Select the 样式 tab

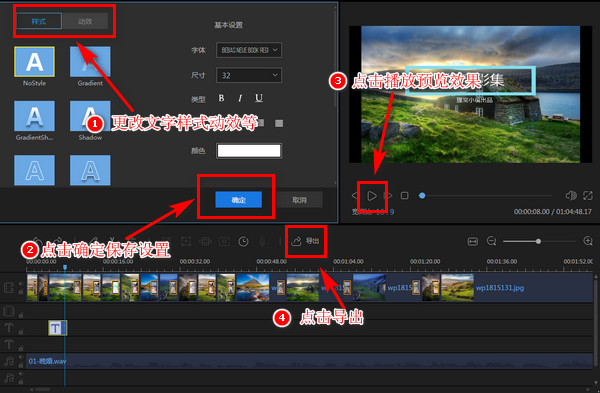(39, 21)
